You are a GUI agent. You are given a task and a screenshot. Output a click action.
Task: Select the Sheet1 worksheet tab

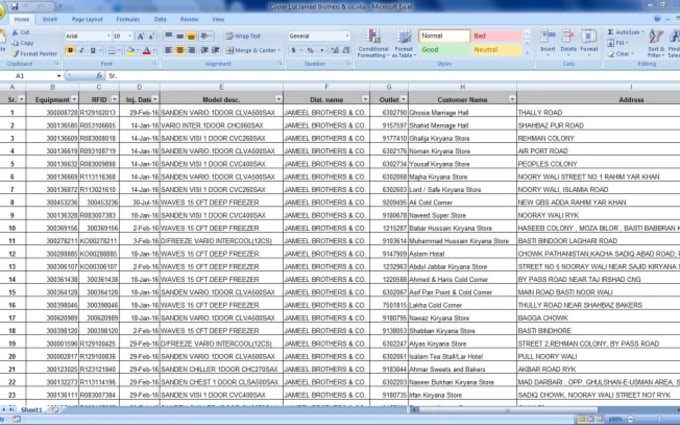pyautogui.click(x=31, y=410)
